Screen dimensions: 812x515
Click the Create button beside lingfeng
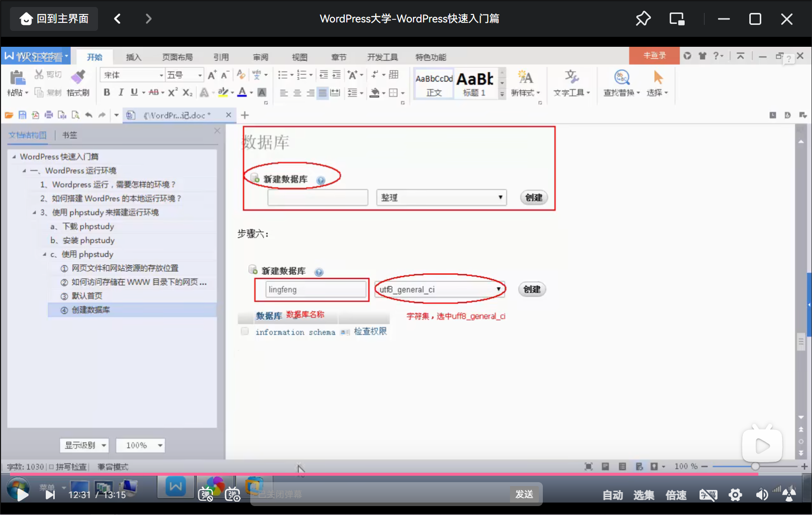532,290
